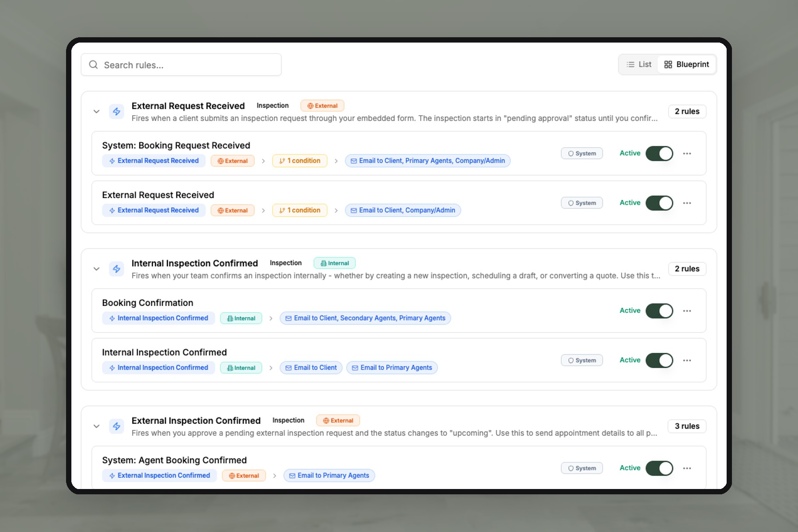This screenshot has height=532, width=798.
Task: Click the System badge on External Request Received rule
Action: (582, 203)
